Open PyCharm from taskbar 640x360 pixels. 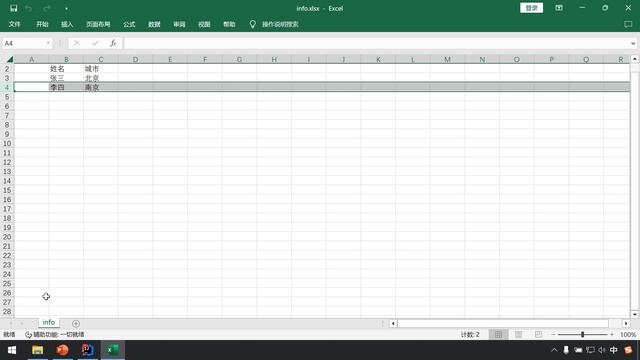(87, 350)
